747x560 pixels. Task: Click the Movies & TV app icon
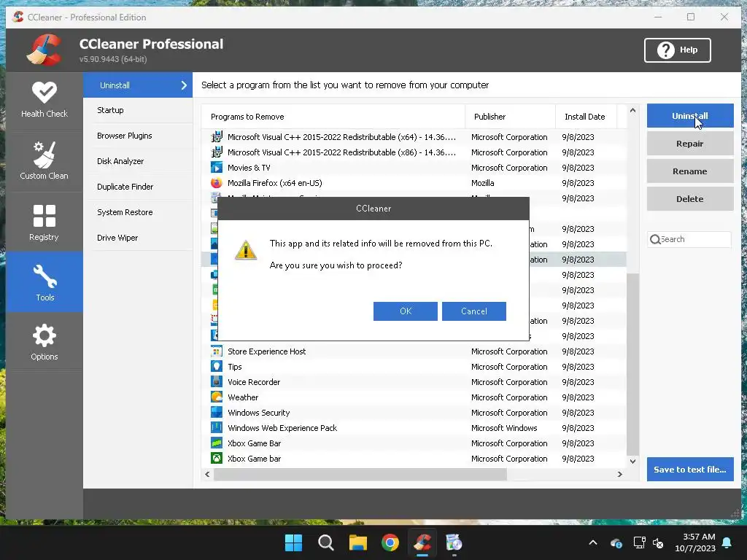[x=216, y=168]
